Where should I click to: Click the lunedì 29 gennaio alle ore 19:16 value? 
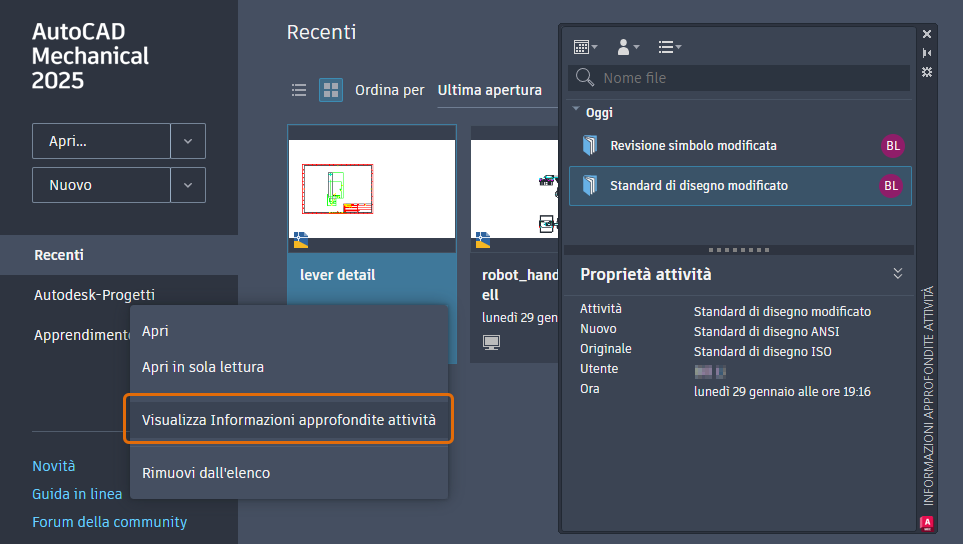pyautogui.click(x=782, y=392)
